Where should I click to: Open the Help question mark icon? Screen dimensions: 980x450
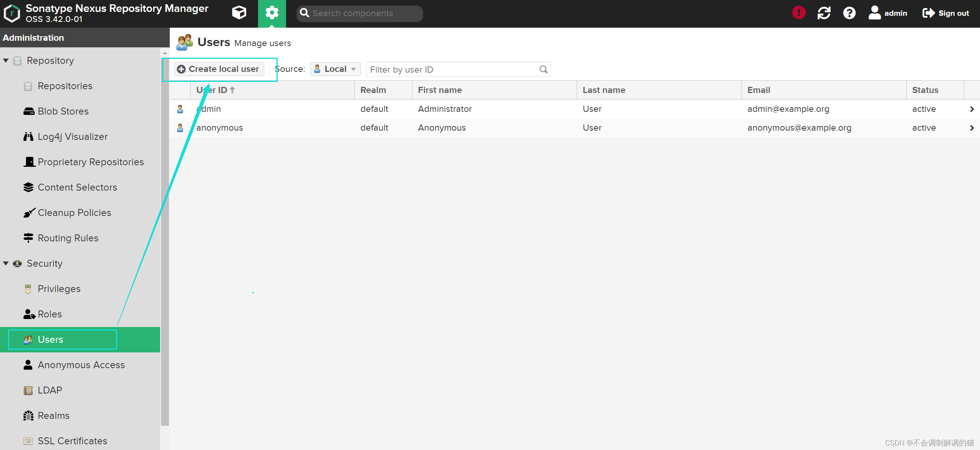click(849, 13)
